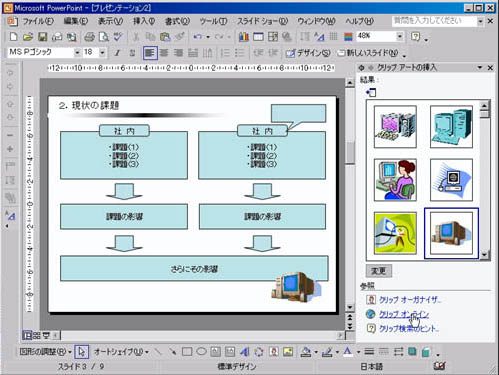
Task: Click the Undo arrow icon
Action: tap(198, 36)
